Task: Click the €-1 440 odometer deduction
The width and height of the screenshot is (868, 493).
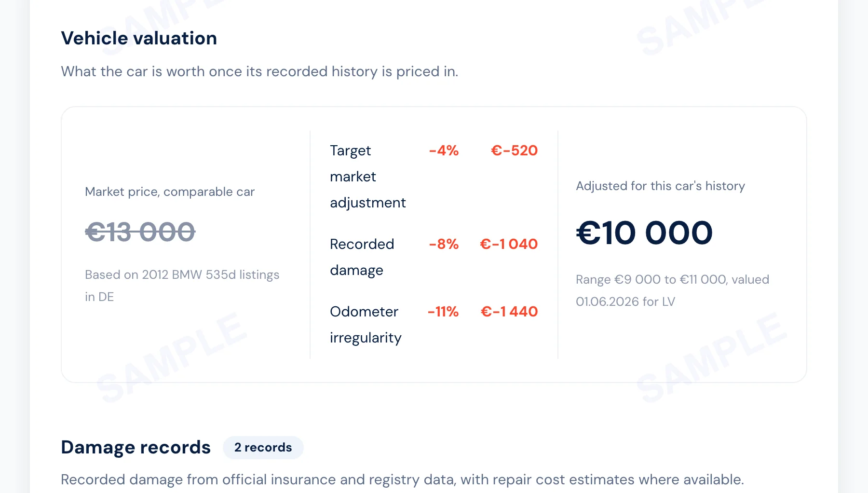Action: tap(509, 312)
